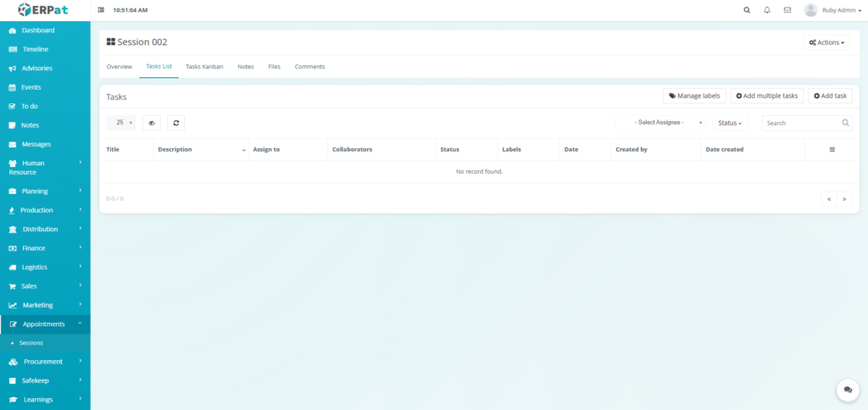
Task: Expand Sales menu
Action: tap(46, 286)
